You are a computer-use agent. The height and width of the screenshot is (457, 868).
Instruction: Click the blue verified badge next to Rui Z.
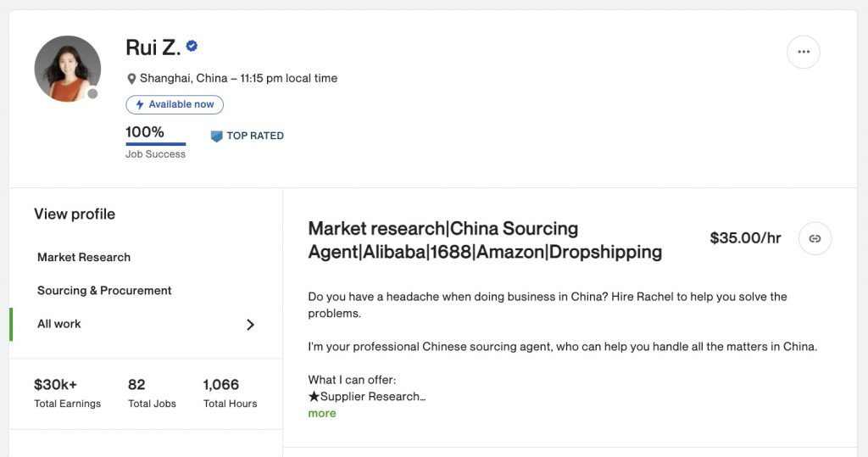click(192, 46)
